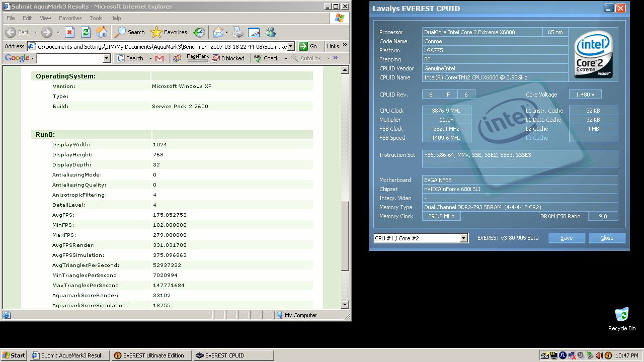
Task: Click the page scrollbar up arrow
Action: pyautogui.click(x=345, y=70)
